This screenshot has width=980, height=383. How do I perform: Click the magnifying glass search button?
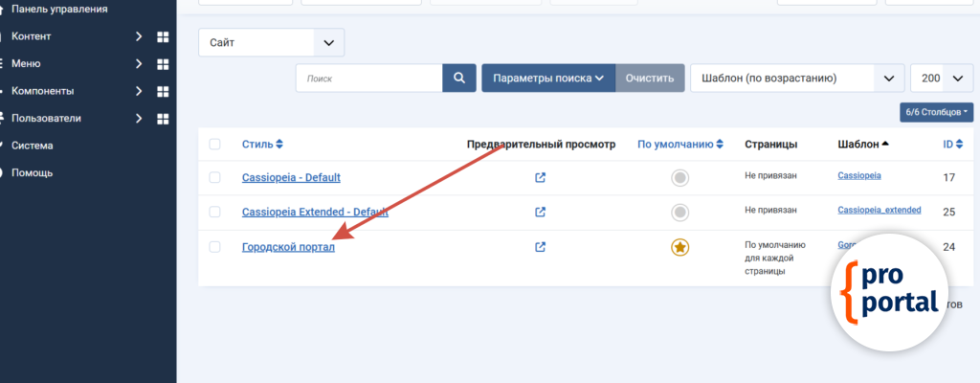coord(459,79)
